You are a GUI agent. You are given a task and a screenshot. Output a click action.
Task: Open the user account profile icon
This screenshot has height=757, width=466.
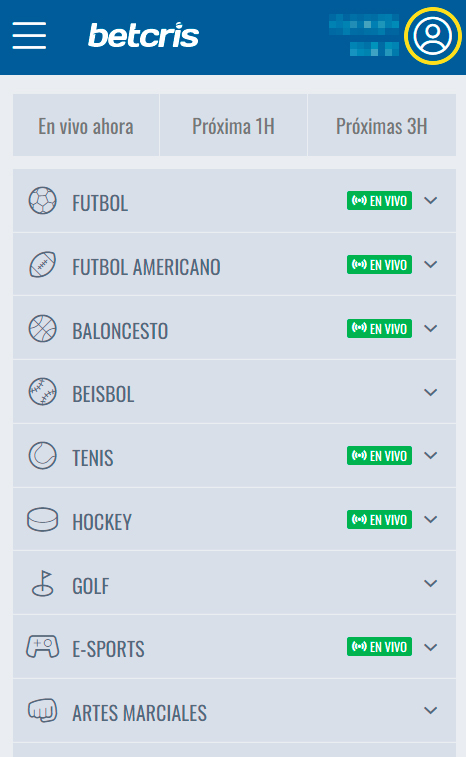(433, 36)
